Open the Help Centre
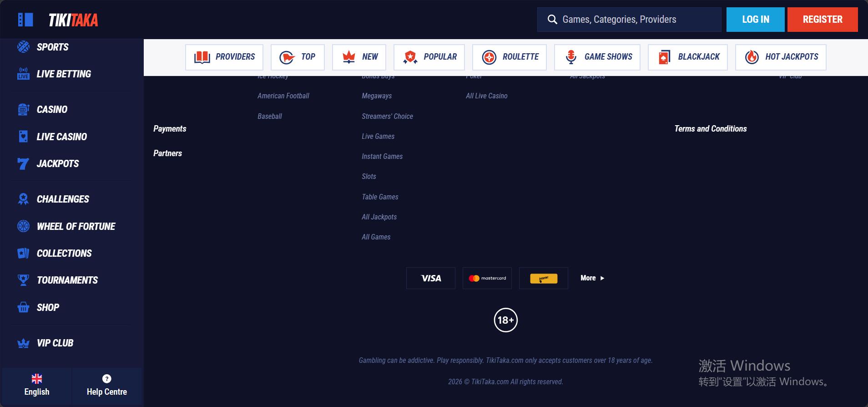Screen dimensions: 868x407 pyautogui.click(x=107, y=386)
